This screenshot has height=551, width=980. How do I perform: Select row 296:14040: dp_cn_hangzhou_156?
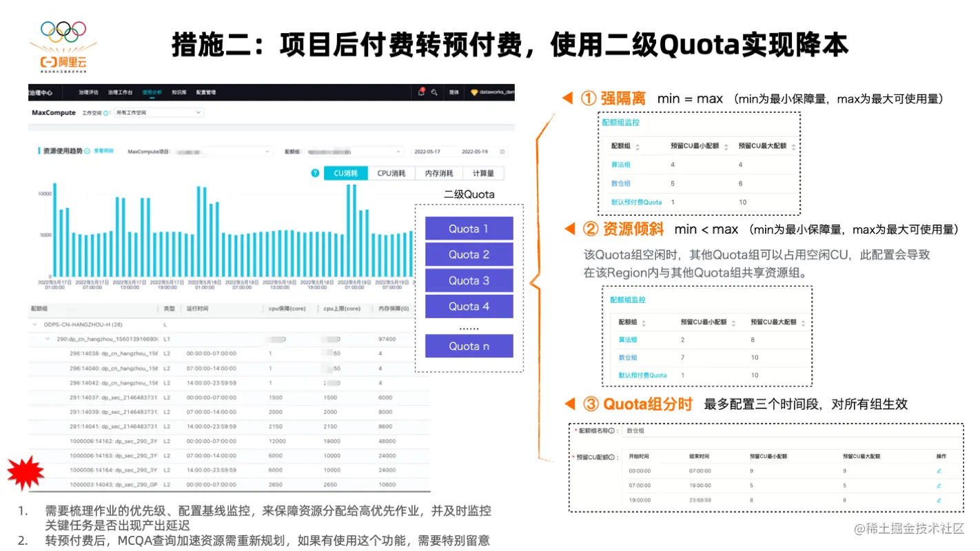click(x=229, y=368)
